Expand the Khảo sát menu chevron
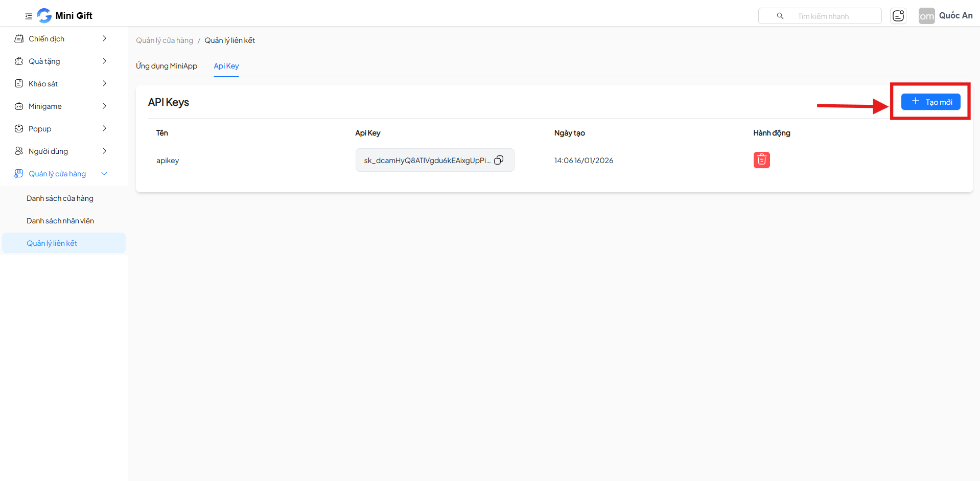This screenshot has width=980, height=481. (x=104, y=84)
